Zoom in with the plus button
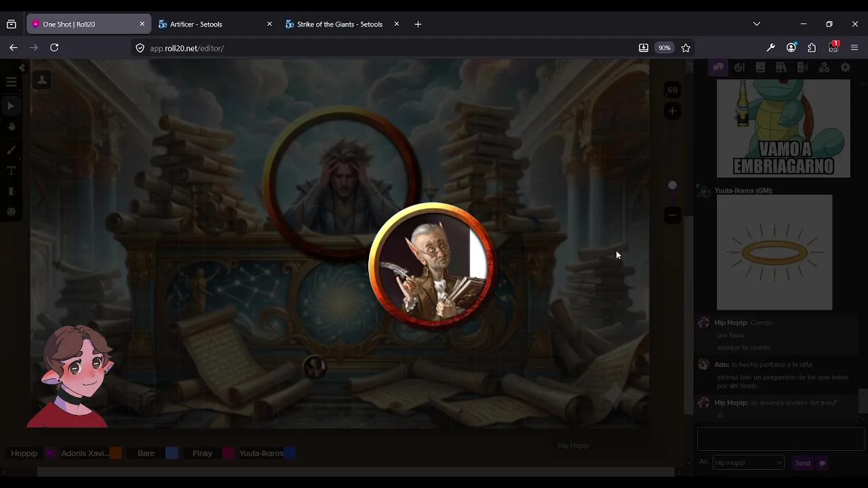 (x=672, y=111)
